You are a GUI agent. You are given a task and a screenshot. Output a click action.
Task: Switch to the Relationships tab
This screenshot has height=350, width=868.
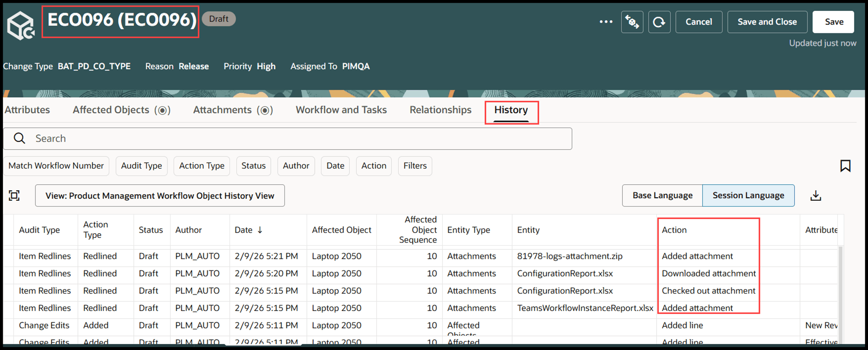coord(440,110)
